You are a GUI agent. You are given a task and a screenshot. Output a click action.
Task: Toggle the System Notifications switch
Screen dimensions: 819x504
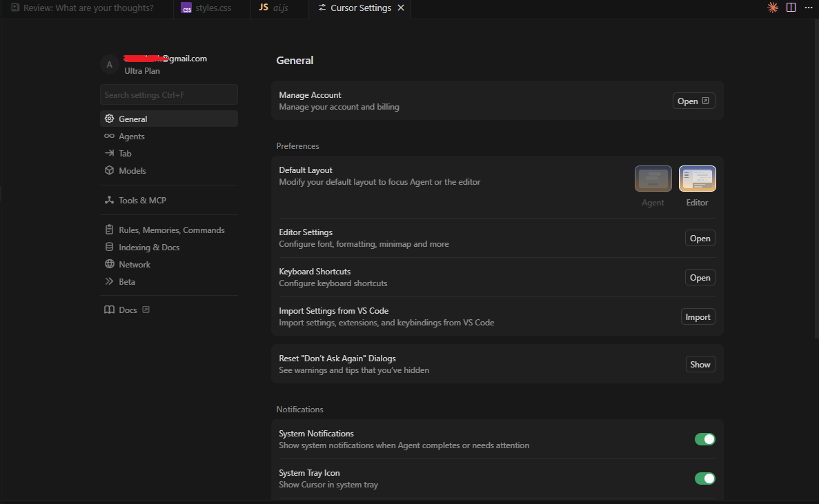[704, 439]
